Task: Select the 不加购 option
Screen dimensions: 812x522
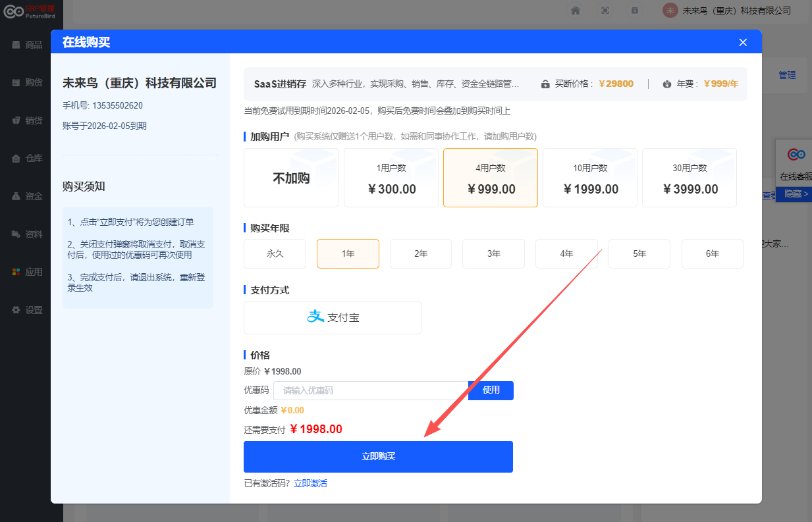Action: pyautogui.click(x=291, y=178)
